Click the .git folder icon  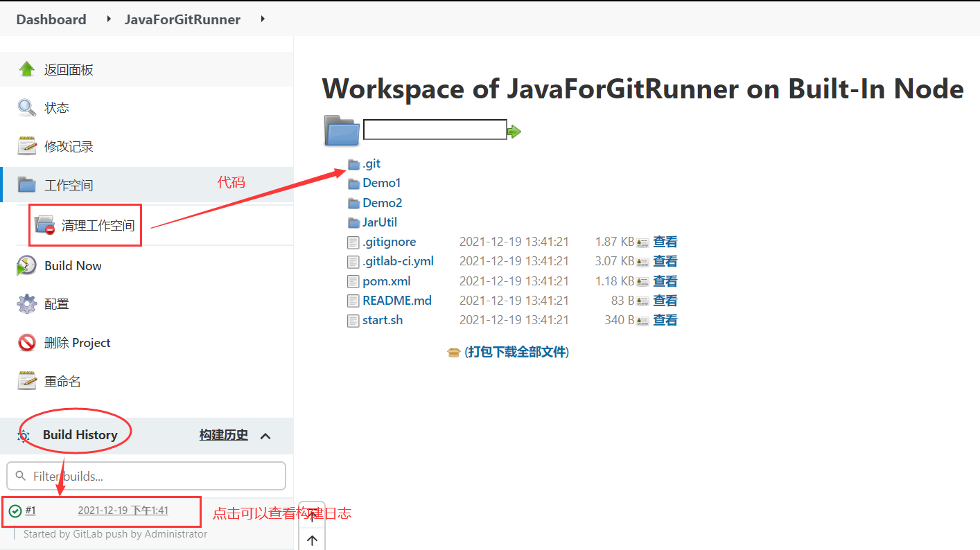[x=354, y=164]
